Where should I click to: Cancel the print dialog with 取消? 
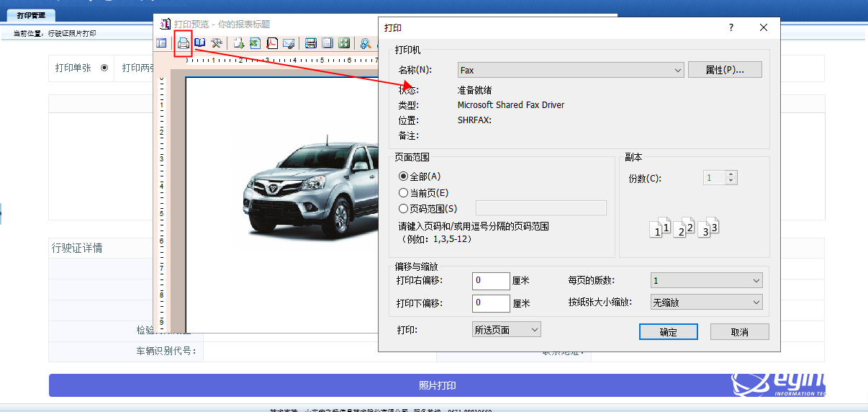(740, 331)
